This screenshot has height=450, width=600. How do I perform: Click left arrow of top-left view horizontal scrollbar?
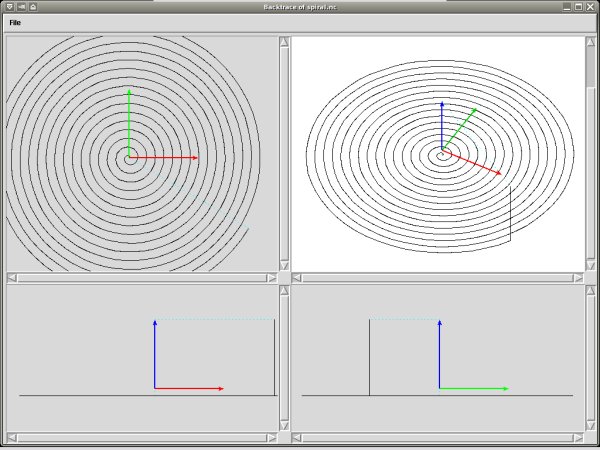coord(12,278)
